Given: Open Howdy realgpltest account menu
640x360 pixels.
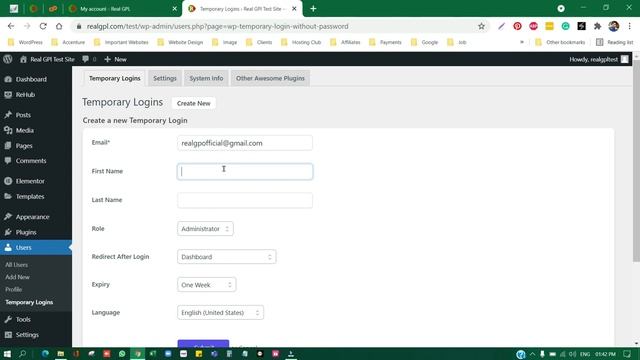Looking at the screenshot, I should [x=599, y=59].
